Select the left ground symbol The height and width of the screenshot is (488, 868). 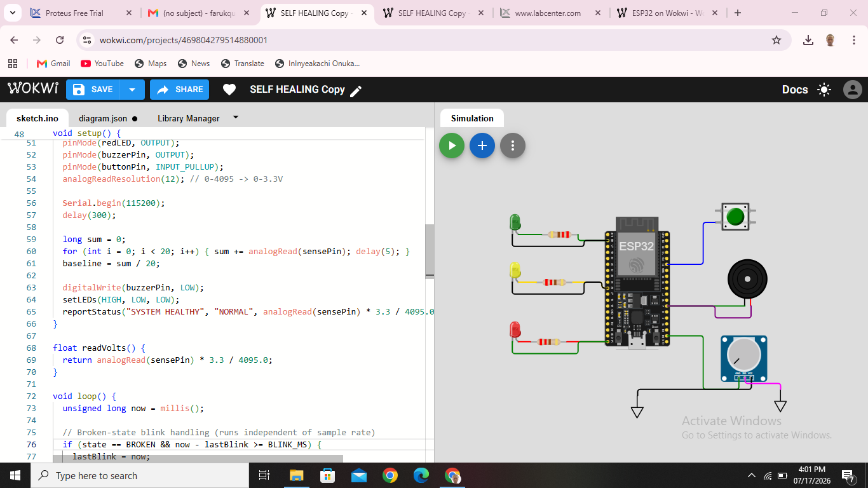(x=637, y=412)
